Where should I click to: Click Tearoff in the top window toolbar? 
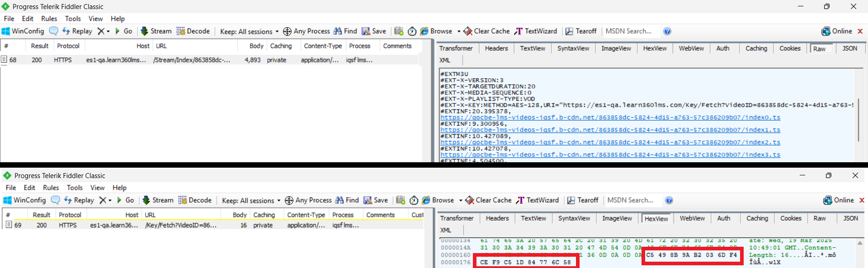[581, 31]
